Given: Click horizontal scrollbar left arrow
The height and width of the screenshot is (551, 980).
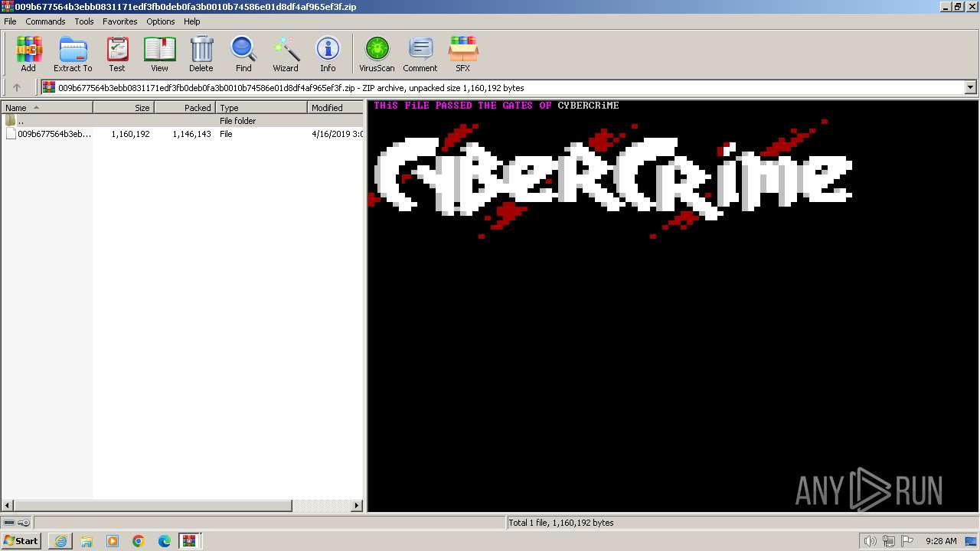Looking at the screenshot, I should point(8,506).
